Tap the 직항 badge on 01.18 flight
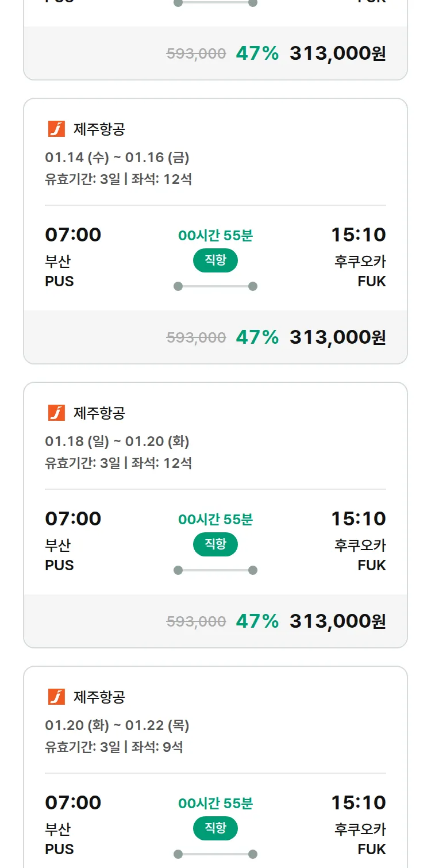The image size is (431, 868). pyautogui.click(x=215, y=544)
